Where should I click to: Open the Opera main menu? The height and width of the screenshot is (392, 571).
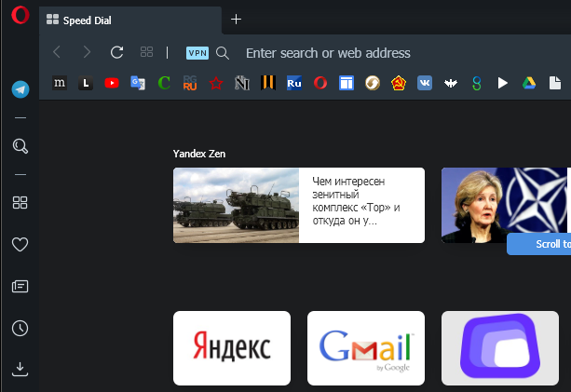(20, 15)
